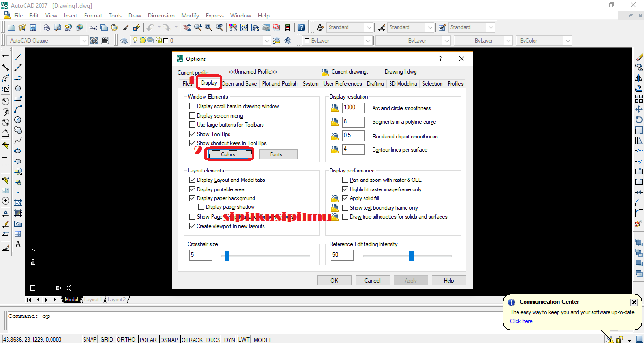Open the Modify menu
644x343 pixels.
[190, 16]
